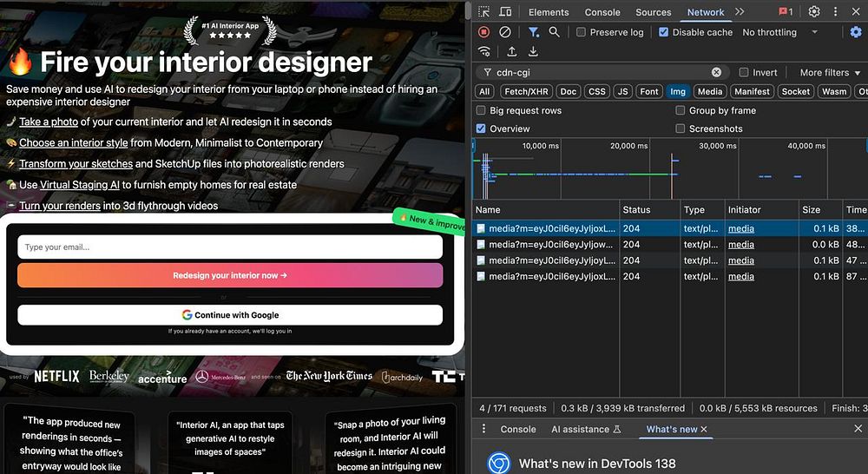Open network conditions Wi-Fi icon
This screenshot has width=868, height=474.
point(484,52)
